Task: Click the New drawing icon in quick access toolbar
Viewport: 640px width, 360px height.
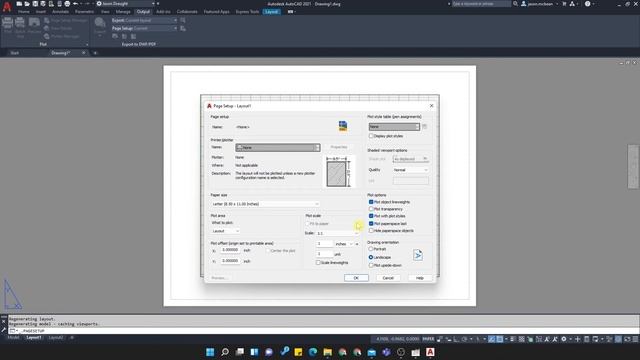Action: point(19,4)
